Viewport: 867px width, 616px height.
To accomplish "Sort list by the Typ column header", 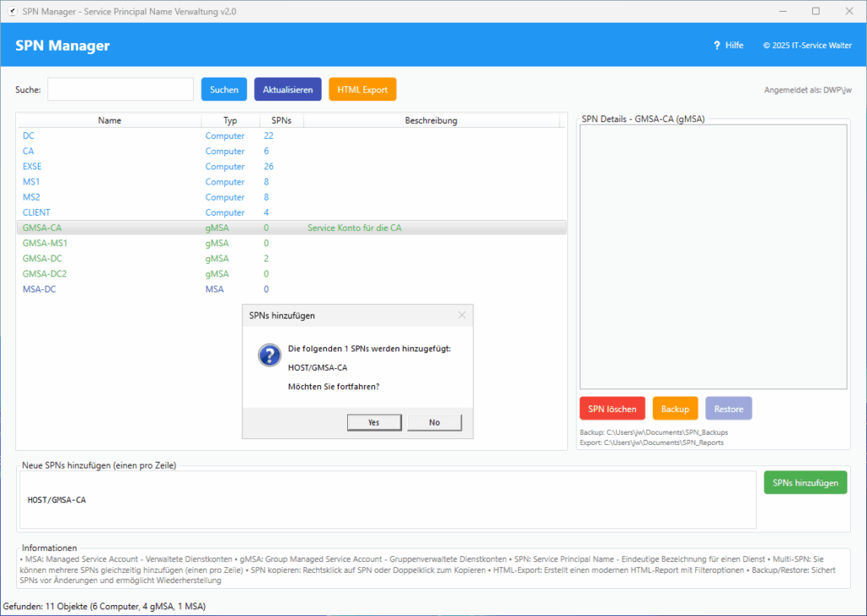I will [x=230, y=121].
